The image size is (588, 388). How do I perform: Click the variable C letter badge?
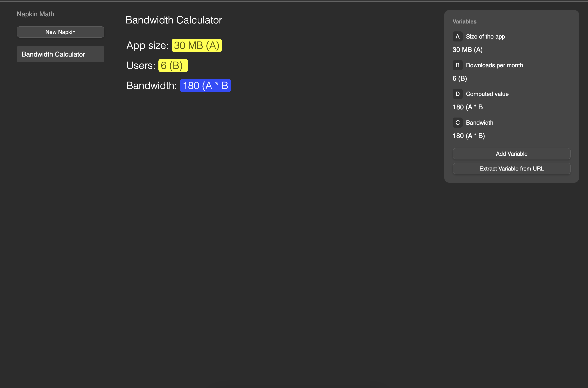pyautogui.click(x=457, y=123)
